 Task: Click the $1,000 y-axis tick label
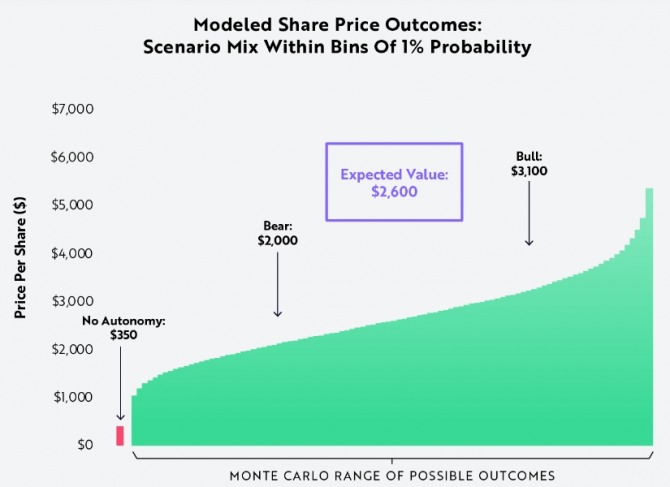[x=71, y=397]
